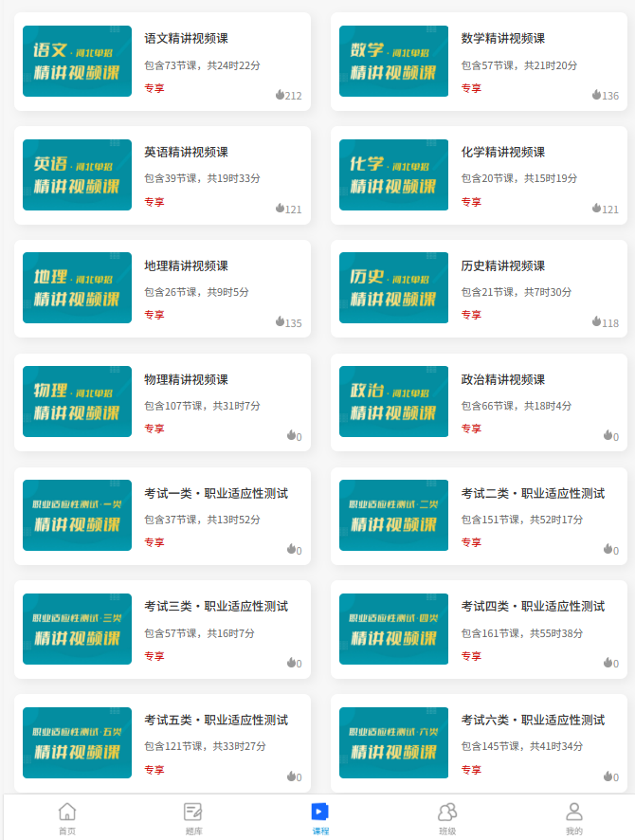
Task: Open the 我的 profile icon
Action: 574,813
